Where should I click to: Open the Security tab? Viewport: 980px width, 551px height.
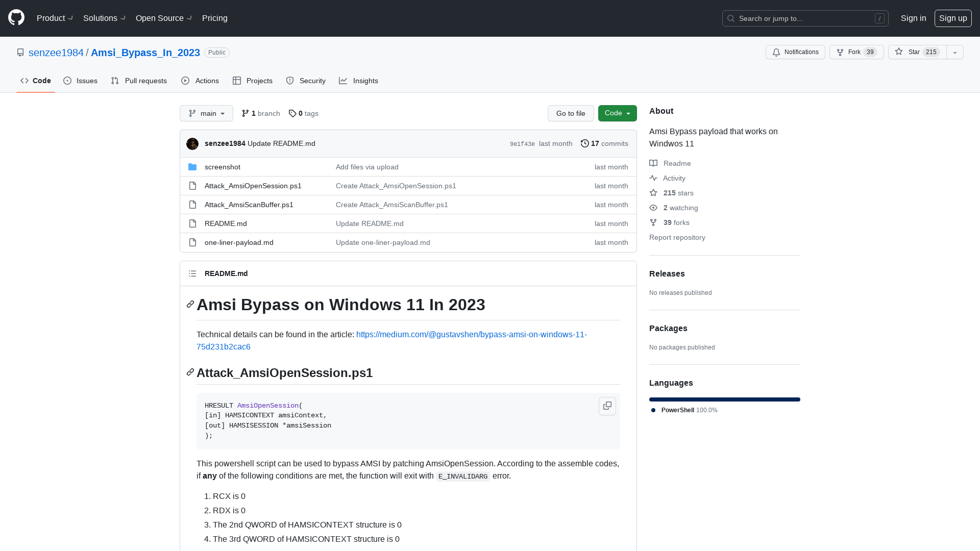pos(306,81)
